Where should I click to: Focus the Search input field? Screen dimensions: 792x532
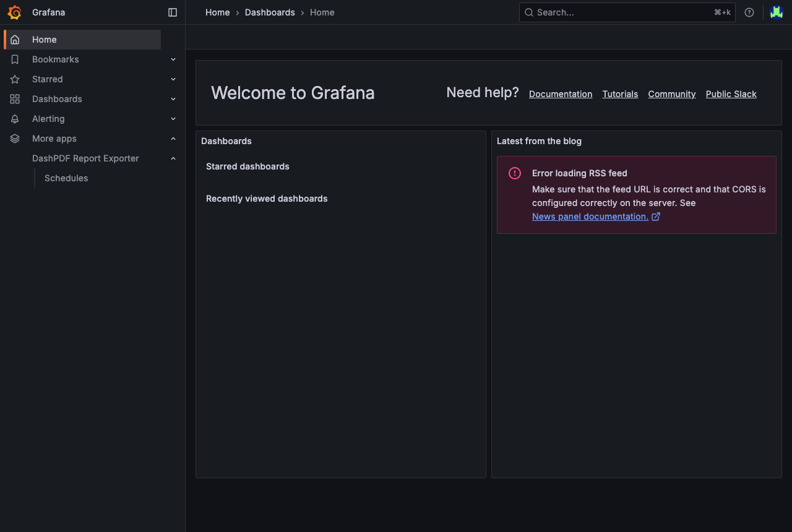tap(627, 12)
